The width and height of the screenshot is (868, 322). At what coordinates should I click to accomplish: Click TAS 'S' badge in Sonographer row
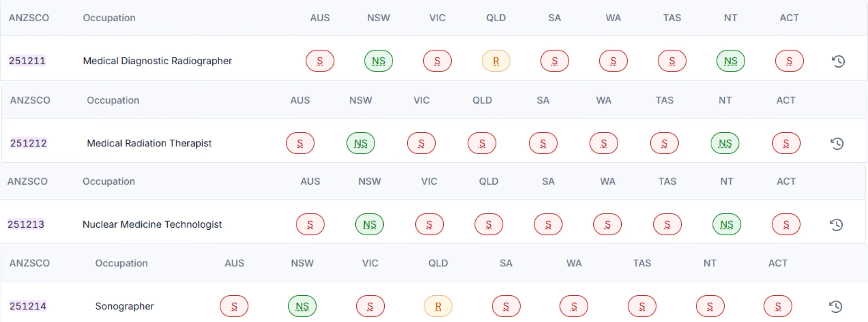click(642, 306)
